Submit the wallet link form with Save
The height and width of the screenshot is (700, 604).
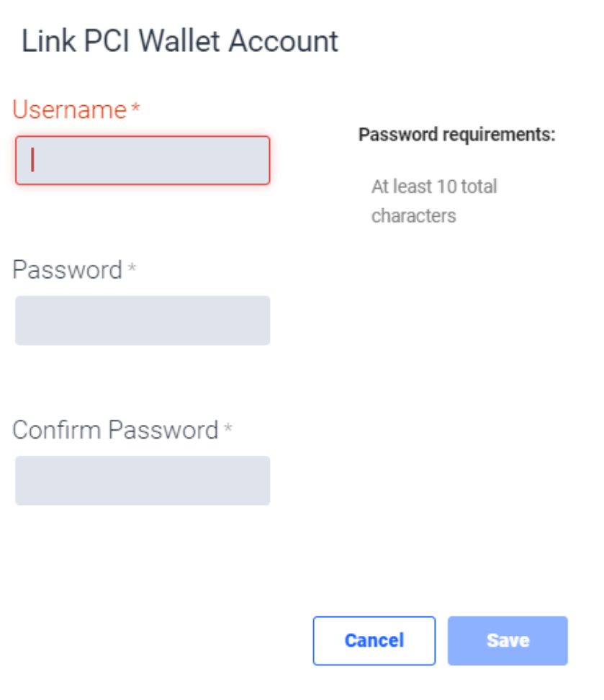click(508, 640)
